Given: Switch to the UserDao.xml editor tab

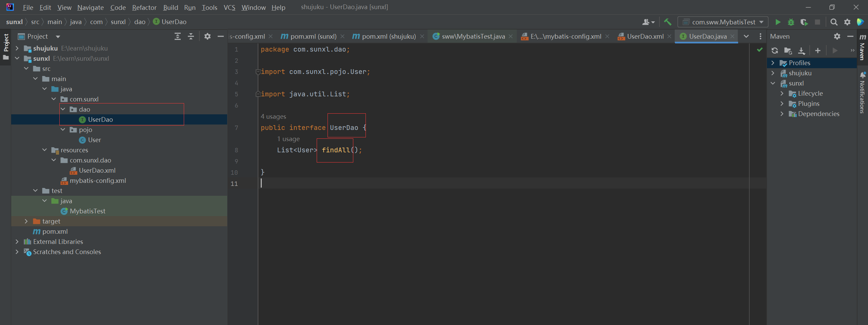Looking at the screenshot, I should pyautogui.click(x=645, y=36).
